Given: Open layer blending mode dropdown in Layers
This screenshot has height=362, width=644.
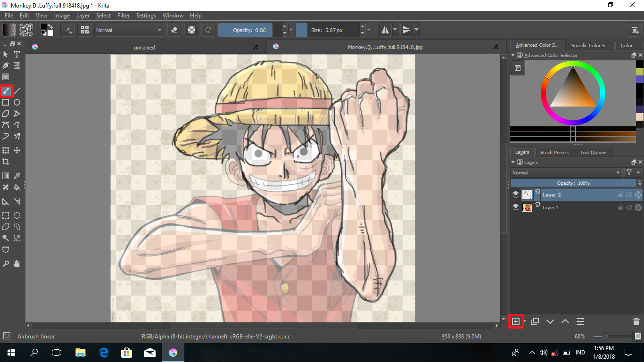Looking at the screenshot, I should pyautogui.click(x=567, y=173).
